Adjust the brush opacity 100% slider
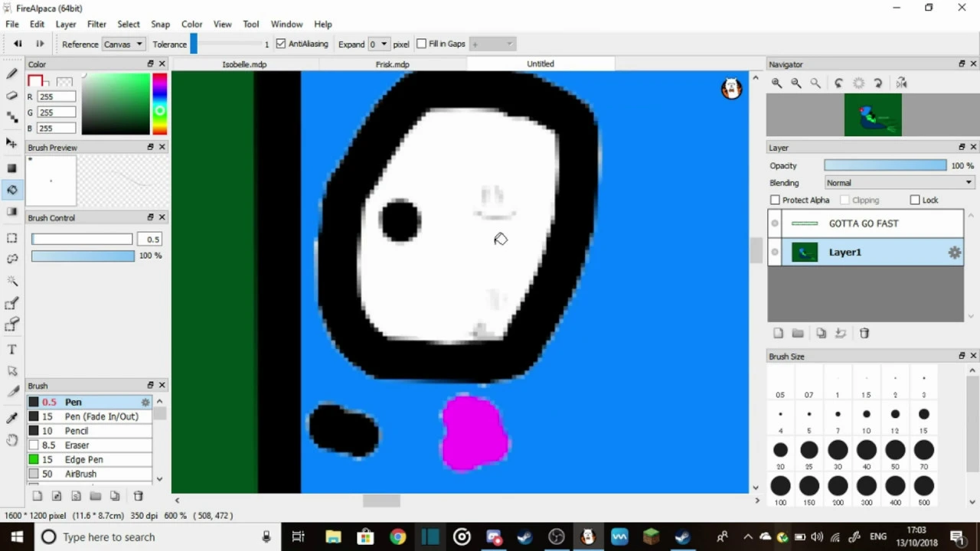The width and height of the screenshot is (980, 551). [x=83, y=256]
